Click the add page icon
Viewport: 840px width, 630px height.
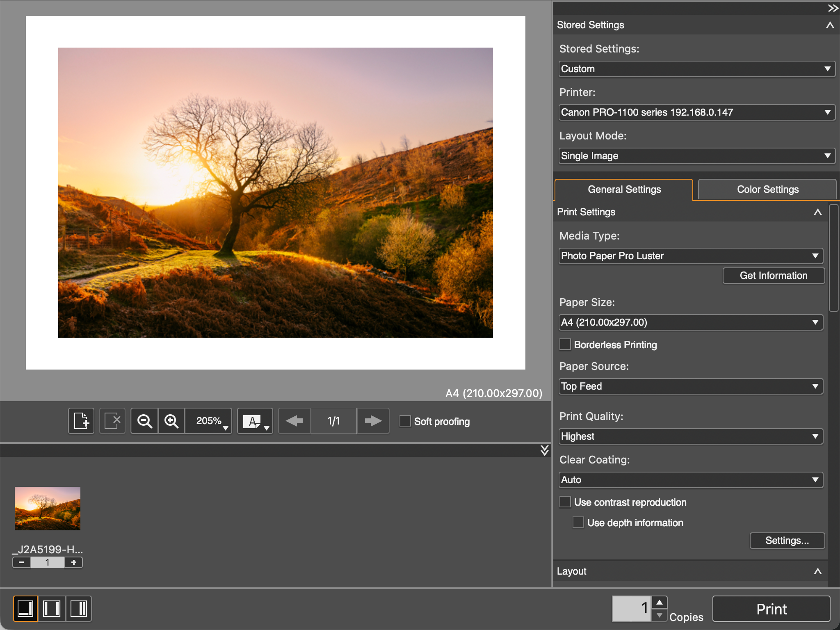pyautogui.click(x=81, y=421)
